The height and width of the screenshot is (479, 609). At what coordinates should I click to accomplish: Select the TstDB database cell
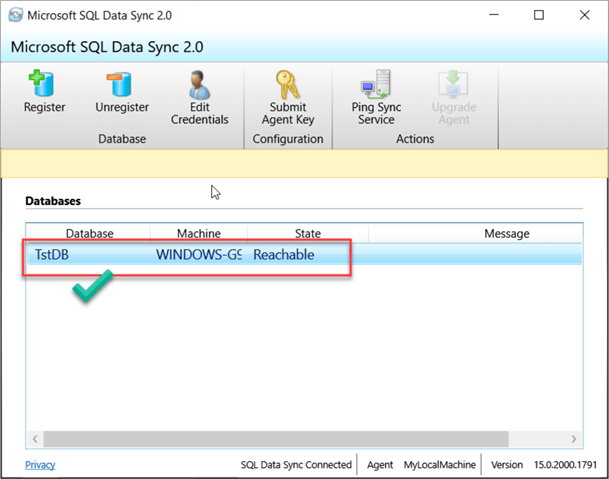[52, 255]
